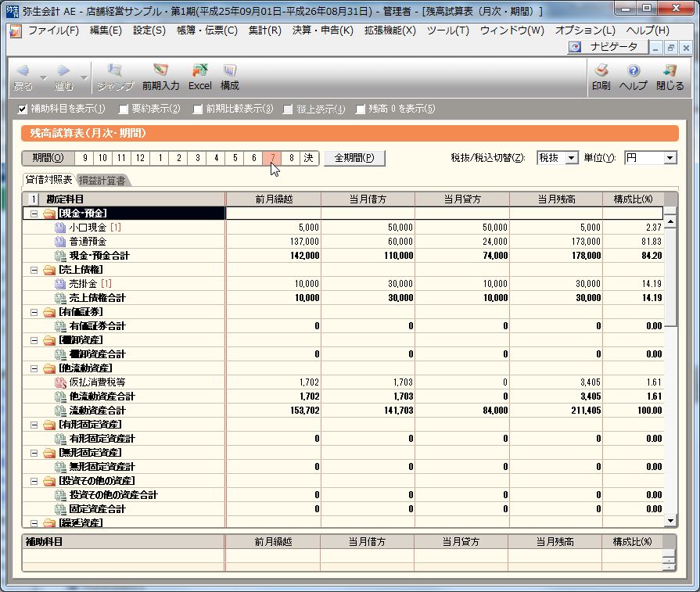
Task: Collapse the 売上債権 group
Action: coord(34,270)
